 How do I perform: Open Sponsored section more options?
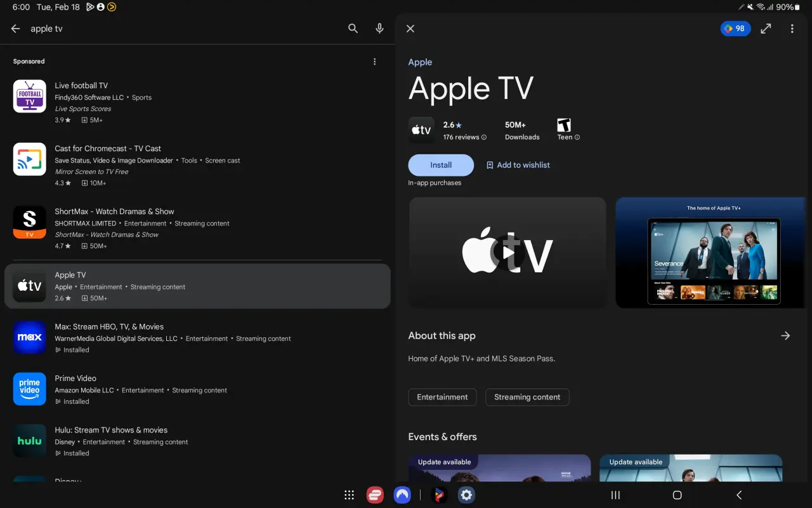point(375,62)
